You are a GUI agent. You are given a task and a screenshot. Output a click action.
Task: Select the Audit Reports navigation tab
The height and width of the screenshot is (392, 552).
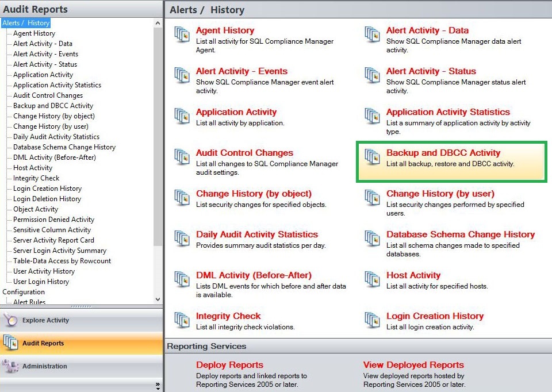coord(81,343)
